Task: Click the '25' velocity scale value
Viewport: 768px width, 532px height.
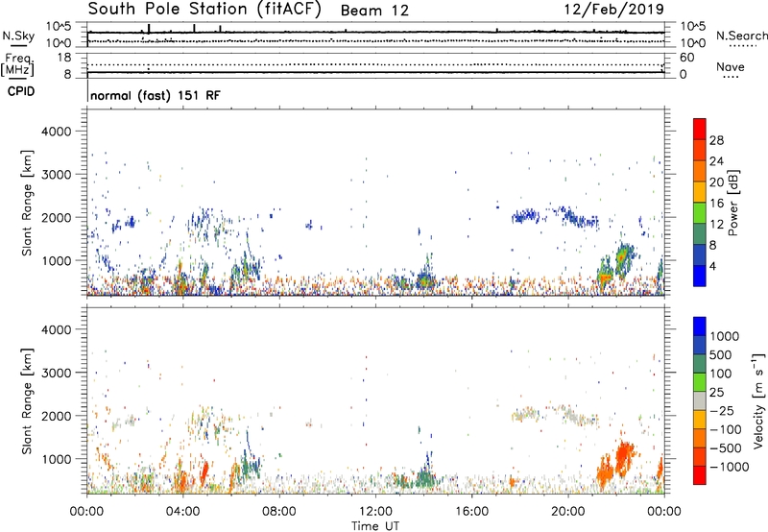Action: (716, 392)
